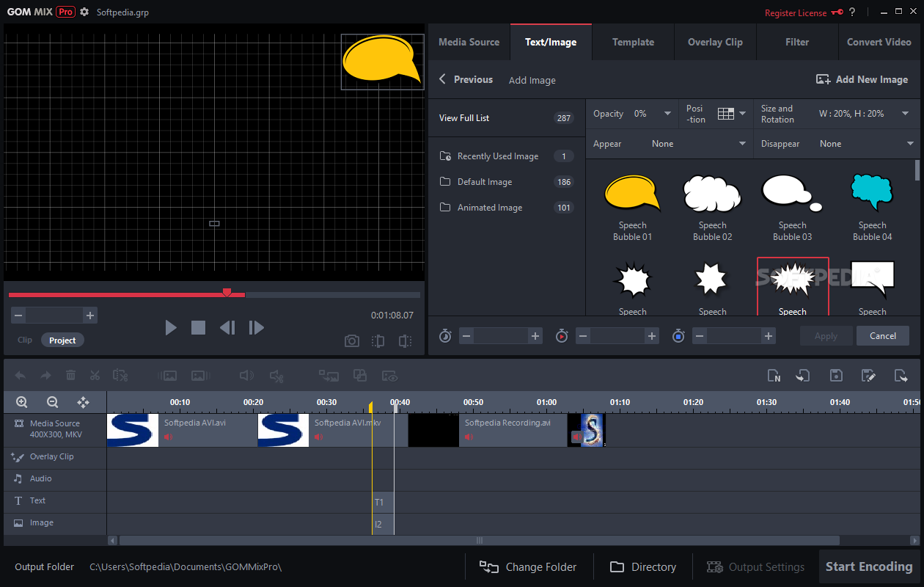Fit timeline with four-arrow icon
The image size is (924, 587).
[83, 402]
